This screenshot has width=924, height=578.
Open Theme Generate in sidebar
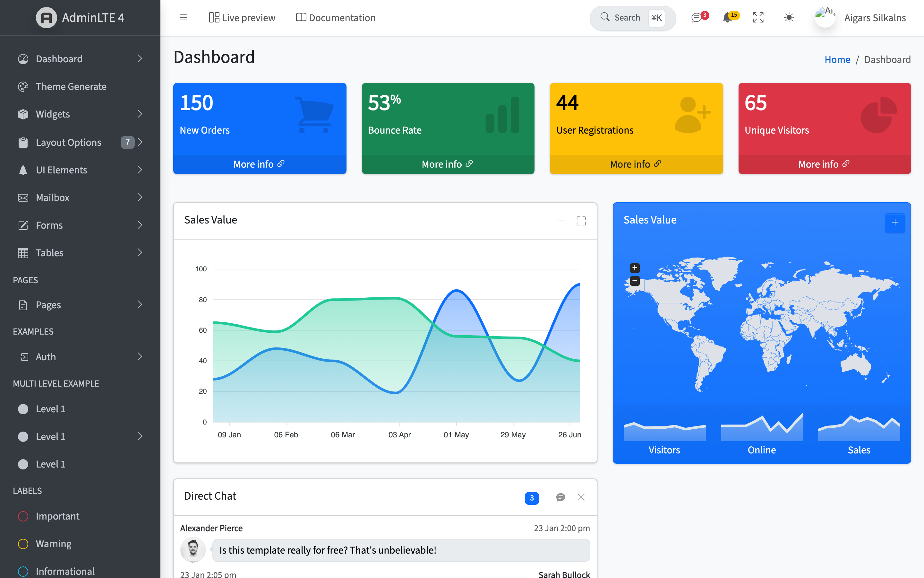80,86
